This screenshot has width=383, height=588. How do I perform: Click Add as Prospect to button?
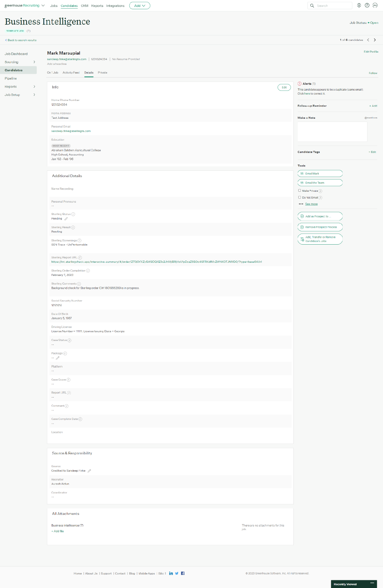pyautogui.click(x=320, y=216)
